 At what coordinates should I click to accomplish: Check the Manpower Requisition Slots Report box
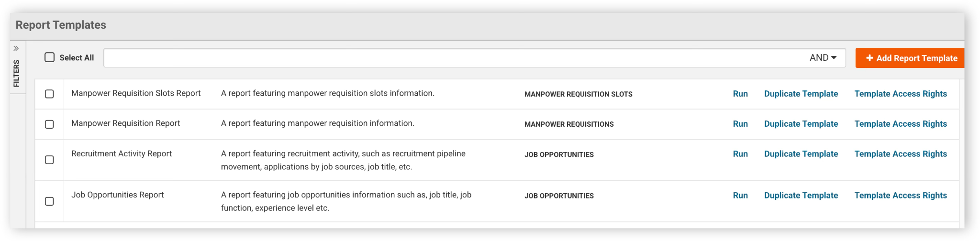tap(49, 94)
